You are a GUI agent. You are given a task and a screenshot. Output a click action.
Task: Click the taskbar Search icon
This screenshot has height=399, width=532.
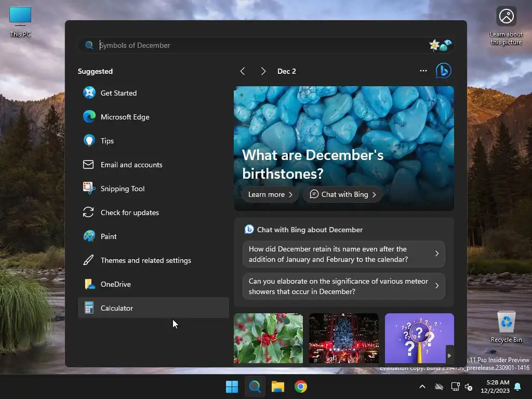click(x=255, y=387)
